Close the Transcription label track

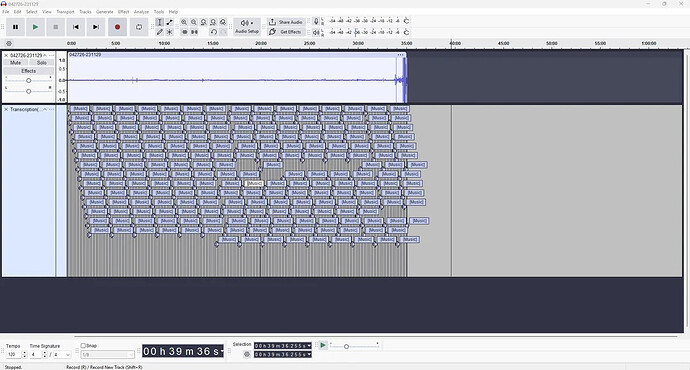click(x=6, y=109)
